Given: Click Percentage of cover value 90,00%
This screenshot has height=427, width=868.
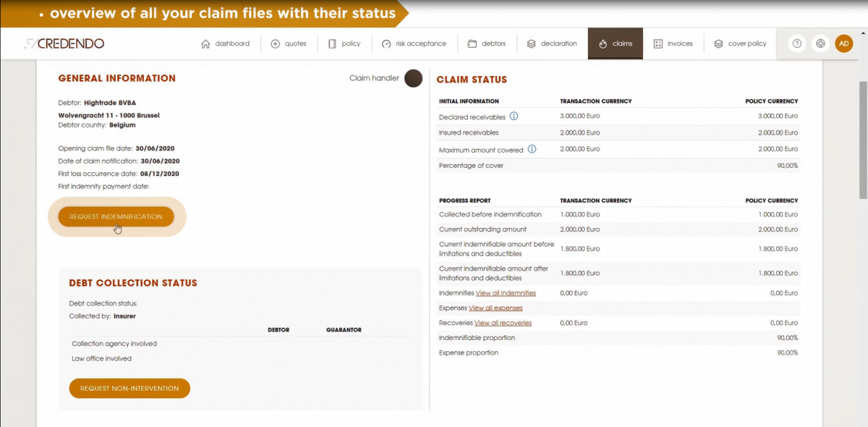Looking at the screenshot, I should click(787, 166).
